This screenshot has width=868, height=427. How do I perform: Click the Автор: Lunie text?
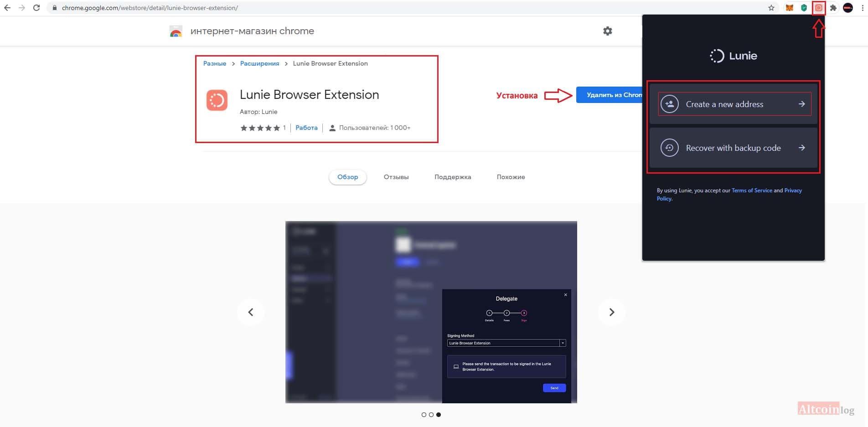point(258,112)
